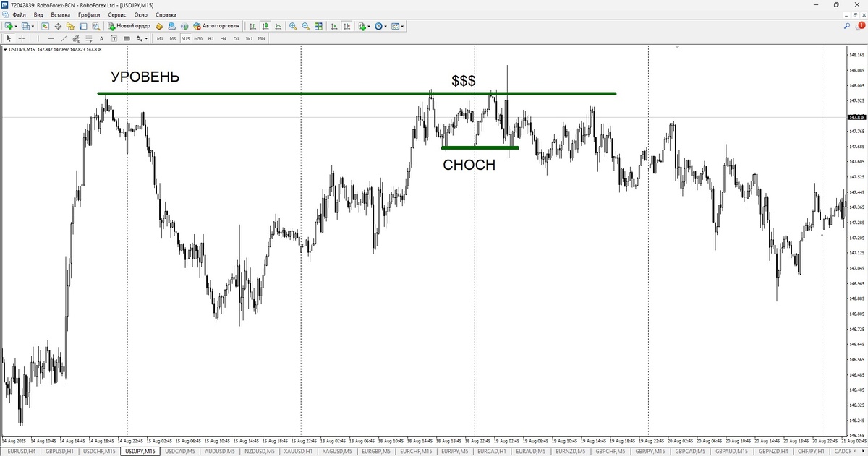Open the periodicity clock dropdown

[x=380, y=26]
